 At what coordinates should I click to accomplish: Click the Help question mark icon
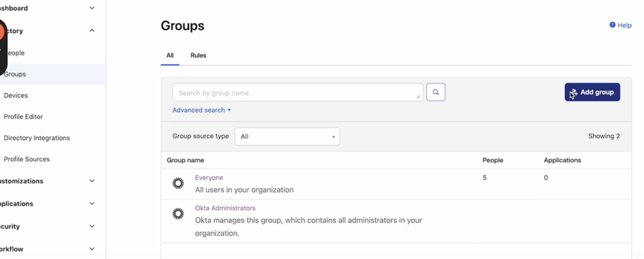point(612,25)
